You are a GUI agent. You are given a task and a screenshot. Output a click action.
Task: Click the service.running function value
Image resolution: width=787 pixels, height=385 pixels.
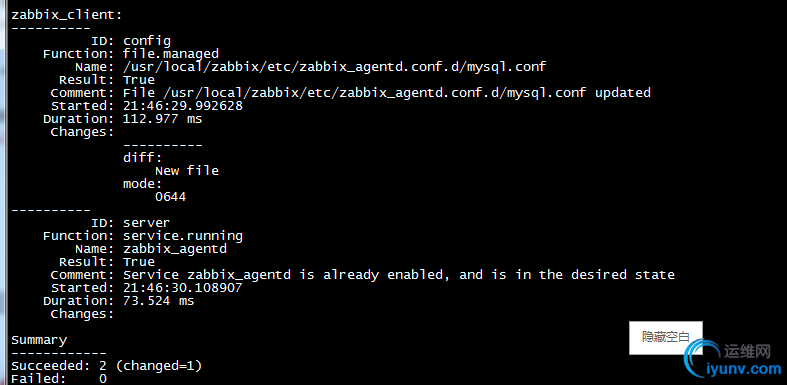tap(183, 236)
